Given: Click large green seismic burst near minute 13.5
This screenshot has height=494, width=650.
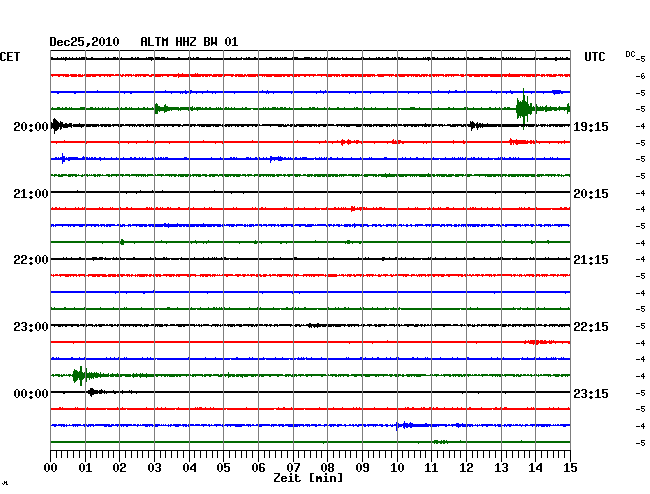Looking at the screenshot, I should [524, 109].
